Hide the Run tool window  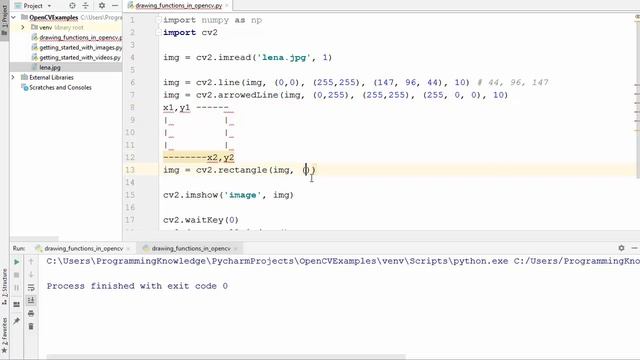(634, 248)
